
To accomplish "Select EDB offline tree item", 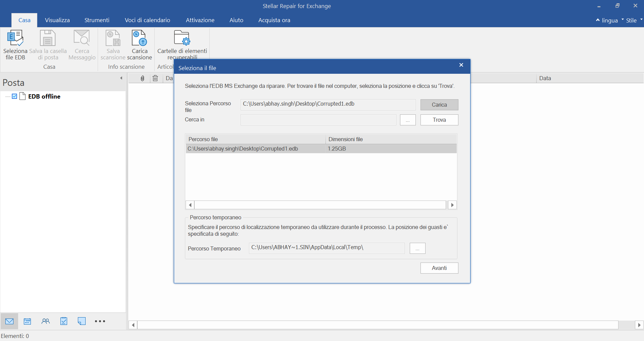I will 44,96.
